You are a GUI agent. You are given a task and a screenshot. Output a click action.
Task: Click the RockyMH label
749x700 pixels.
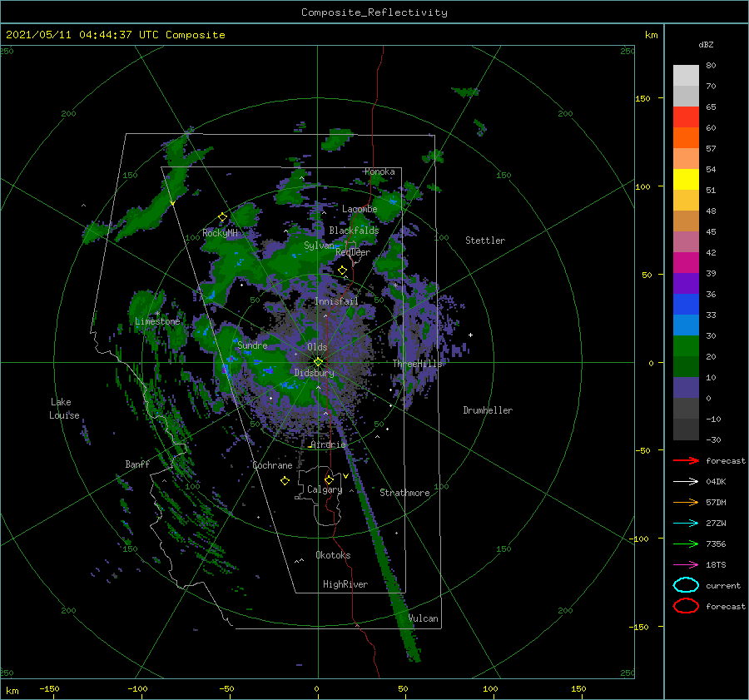[220, 233]
